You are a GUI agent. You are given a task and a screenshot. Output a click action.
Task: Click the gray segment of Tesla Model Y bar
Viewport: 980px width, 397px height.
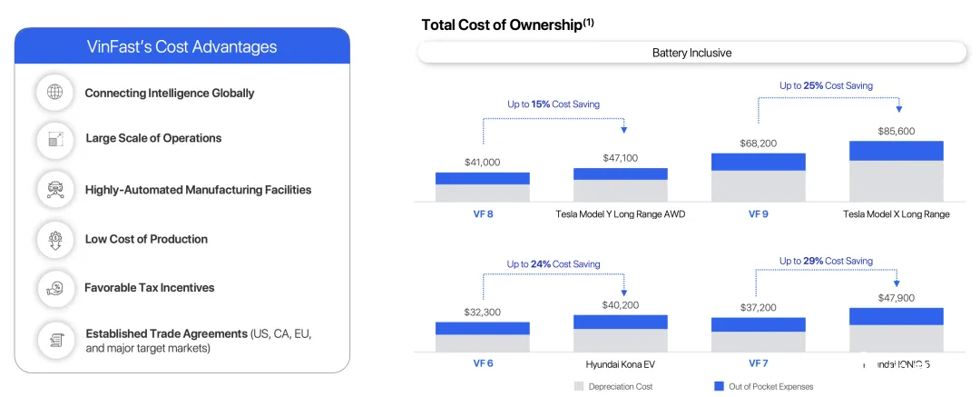tap(621, 191)
